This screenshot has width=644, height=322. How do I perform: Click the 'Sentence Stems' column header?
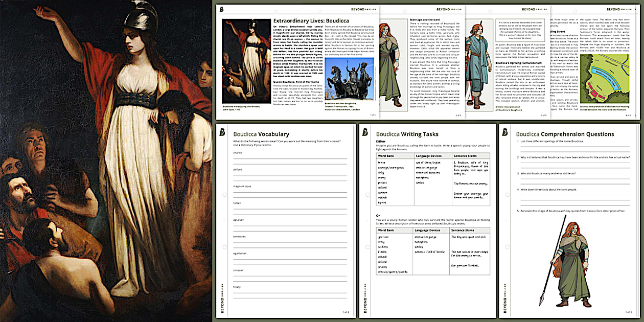(x=464, y=156)
